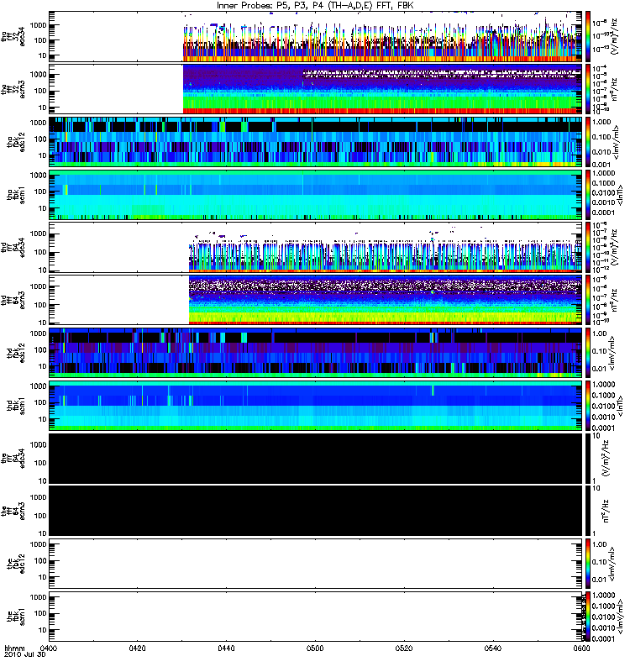This screenshot has width=630, height=672.
Task: Click the color bar of the fbk edc12 panel
Action: (588, 564)
